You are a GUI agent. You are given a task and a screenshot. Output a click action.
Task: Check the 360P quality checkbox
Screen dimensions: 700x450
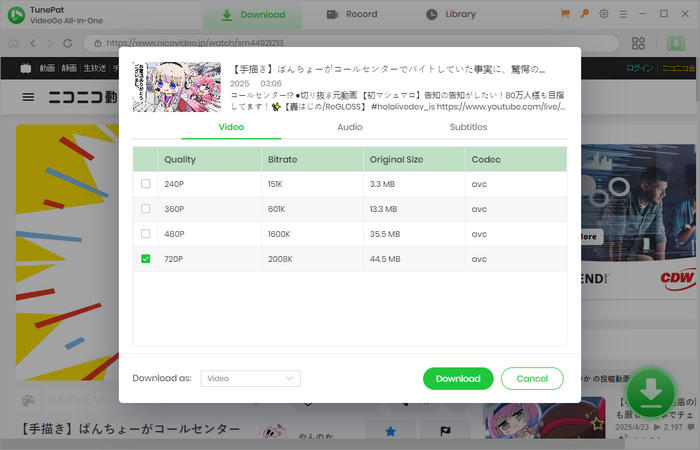[x=146, y=209]
